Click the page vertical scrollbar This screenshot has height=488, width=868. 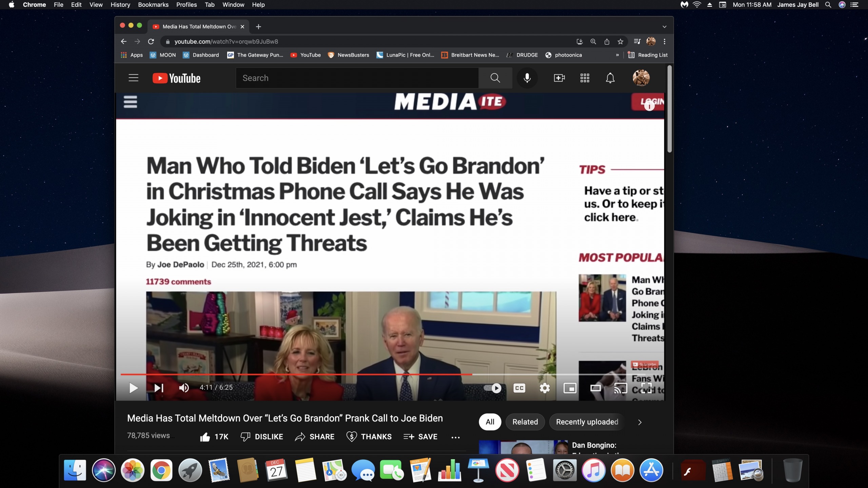coord(669,109)
